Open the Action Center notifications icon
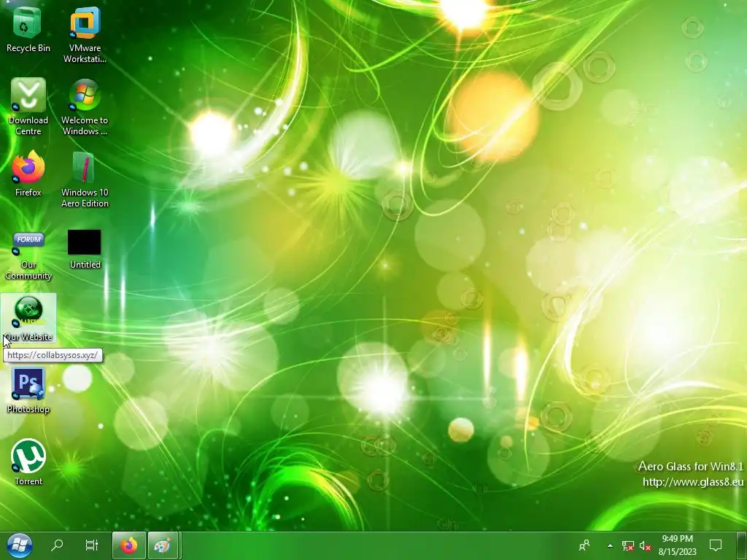Image resolution: width=747 pixels, height=560 pixels. coord(716,545)
